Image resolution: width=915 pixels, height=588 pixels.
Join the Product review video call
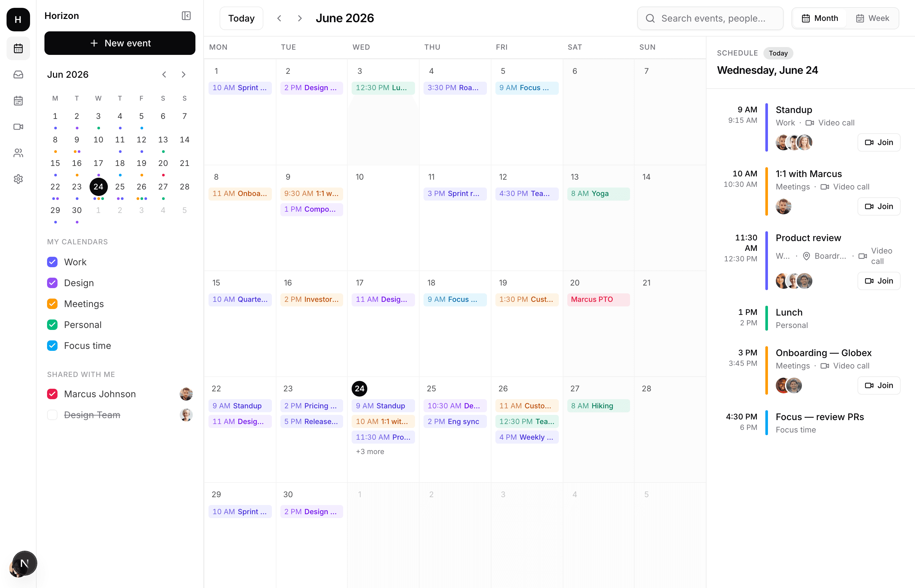[879, 281]
